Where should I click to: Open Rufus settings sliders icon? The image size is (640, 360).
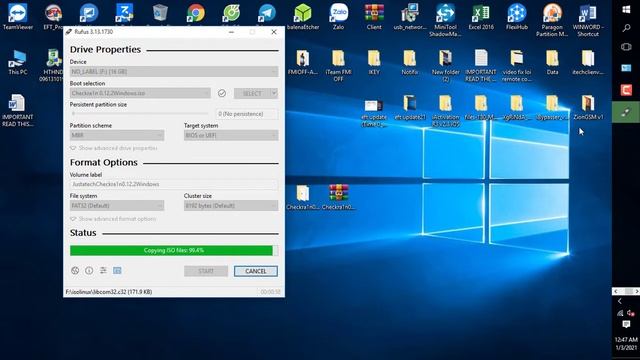(x=103, y=270)
